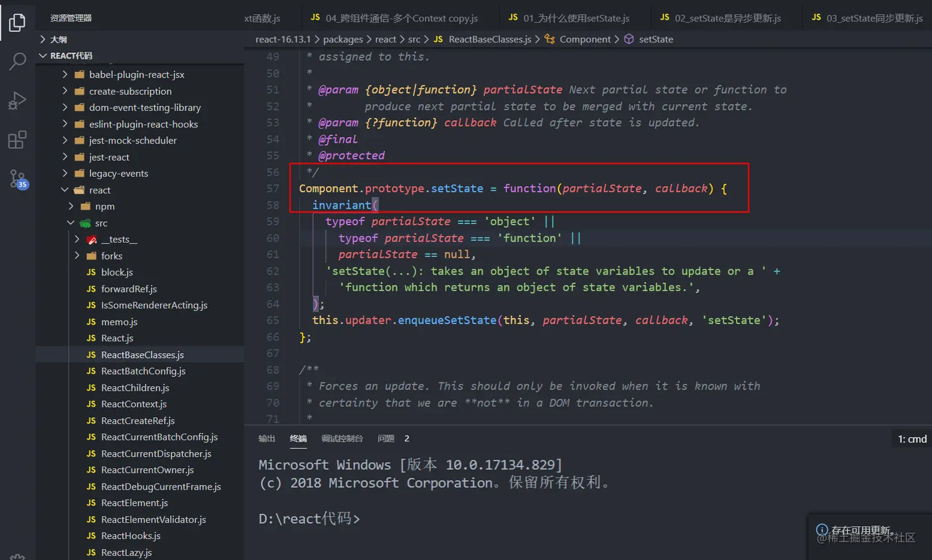Click the JS icon of React.js
This screenshot has width=932, height=560.
(x=91, y=338)
